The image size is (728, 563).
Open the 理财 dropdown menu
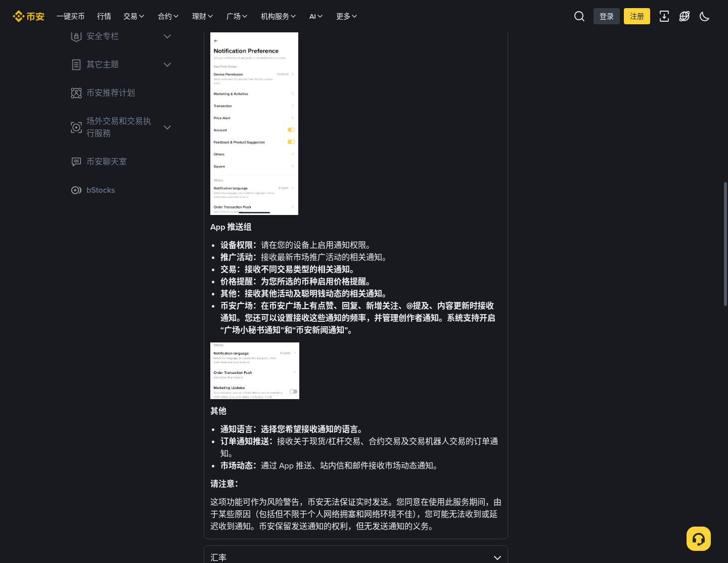click(x=203, y=16)
